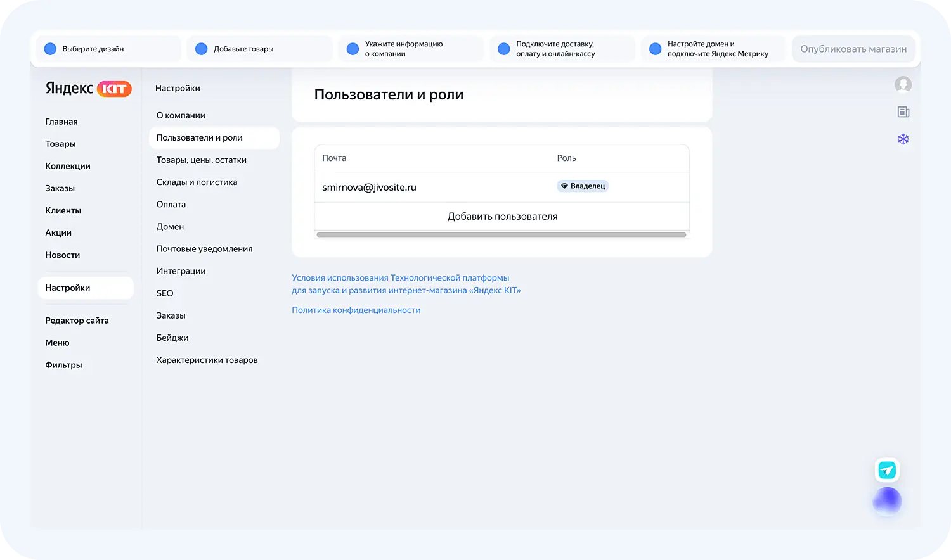The height and width of the screenshot is (560, 951).
Task: Open the Домен settings tab
Action: [x=170, y=226]
